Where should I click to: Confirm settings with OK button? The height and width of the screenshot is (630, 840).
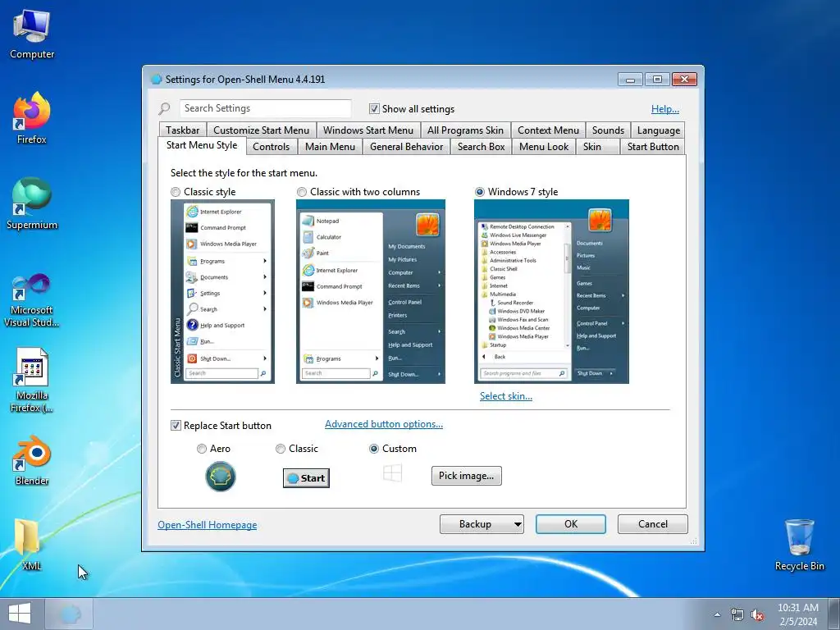click(571, 524)
